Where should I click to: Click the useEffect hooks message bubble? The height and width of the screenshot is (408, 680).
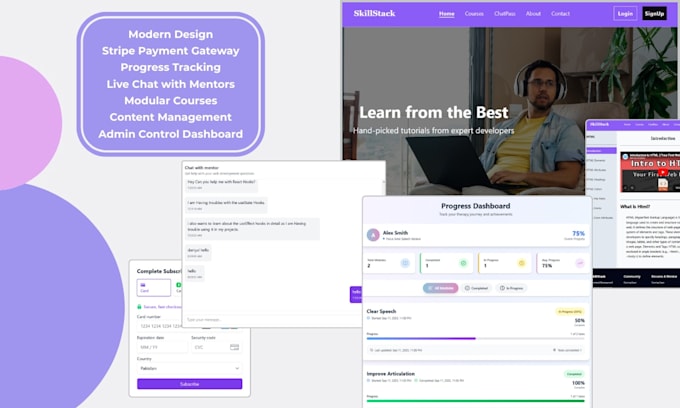pyautogui.click(x=252, y=229)
